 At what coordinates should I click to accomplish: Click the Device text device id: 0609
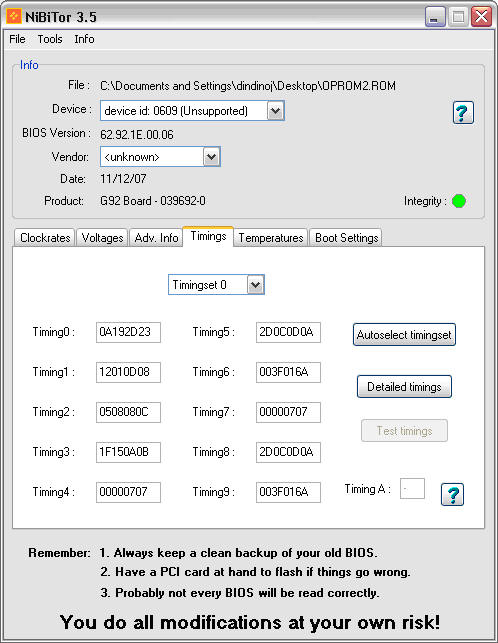[x=176, y=111]
